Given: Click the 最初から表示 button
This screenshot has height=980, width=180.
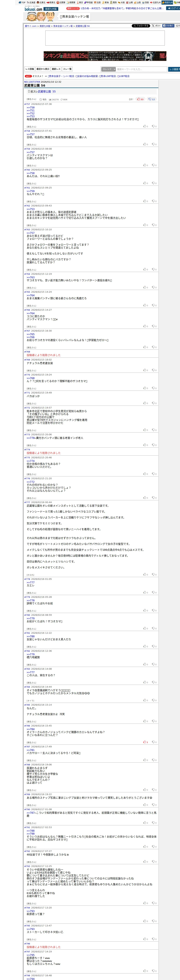Looking at the screenshot, I should (x=43, y=69).
